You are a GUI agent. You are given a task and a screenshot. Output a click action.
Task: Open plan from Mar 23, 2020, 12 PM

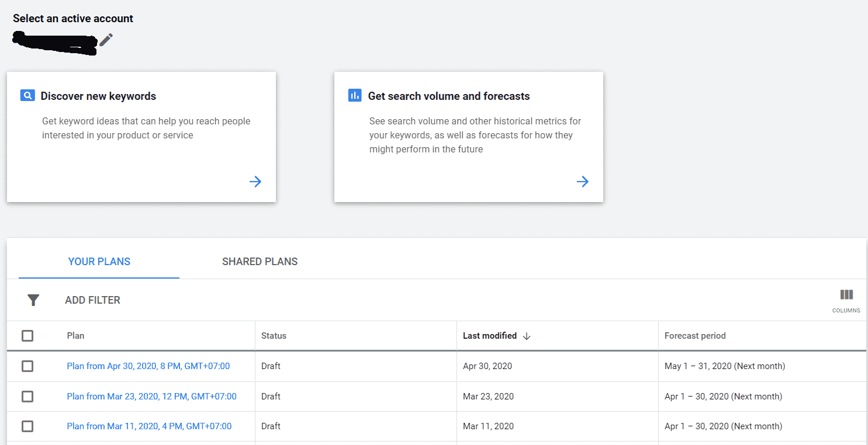(151, 397)
